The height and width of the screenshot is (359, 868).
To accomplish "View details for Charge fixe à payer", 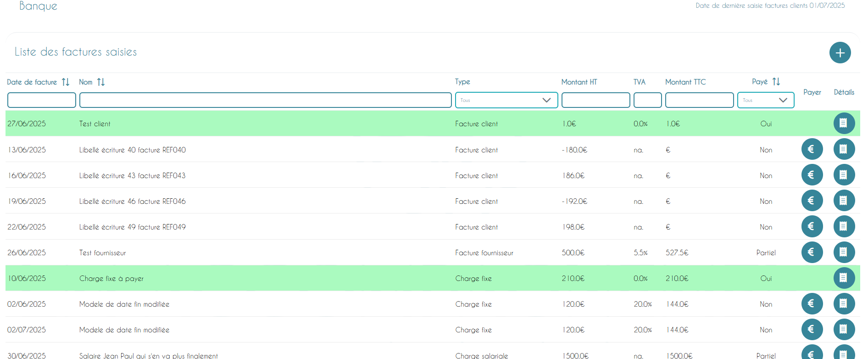I will pos(844,278).
